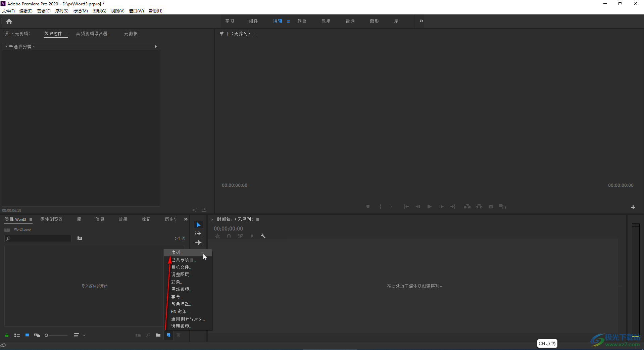
Task: Select the Ripple Edit tool
Action: [198, 243]
